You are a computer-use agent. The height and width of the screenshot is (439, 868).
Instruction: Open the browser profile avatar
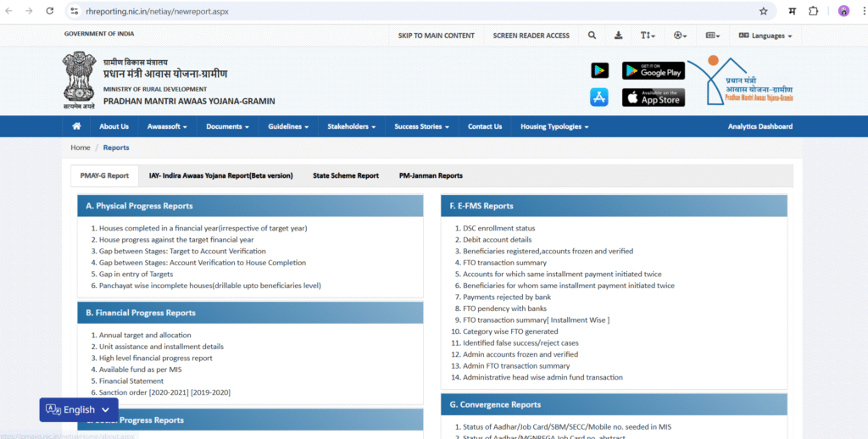click(843, 11)
